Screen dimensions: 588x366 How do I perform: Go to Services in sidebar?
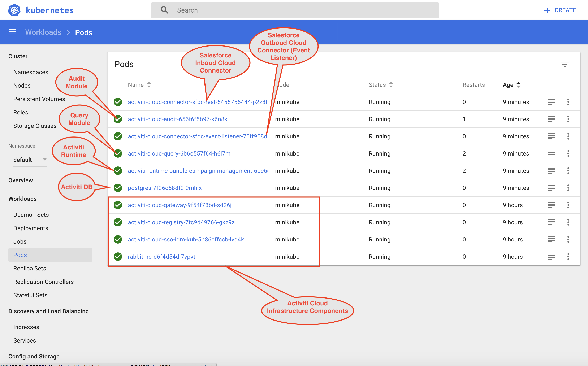pos(25,340)
